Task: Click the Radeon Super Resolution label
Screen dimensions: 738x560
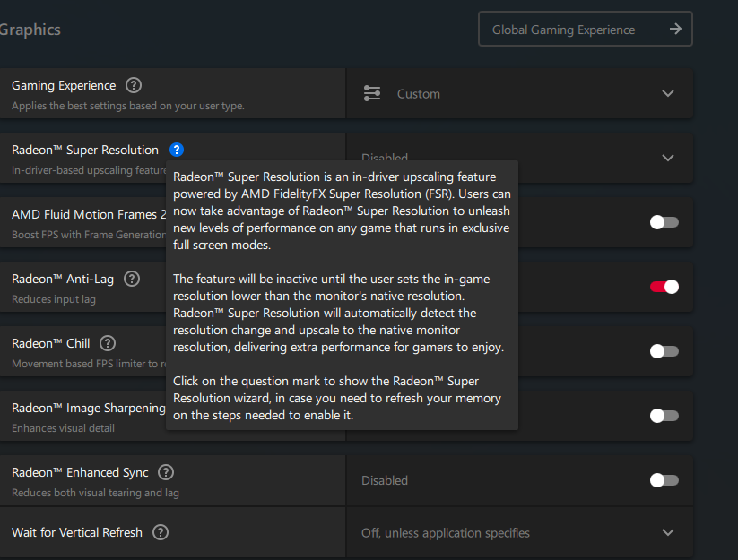Action: [84, 150]
